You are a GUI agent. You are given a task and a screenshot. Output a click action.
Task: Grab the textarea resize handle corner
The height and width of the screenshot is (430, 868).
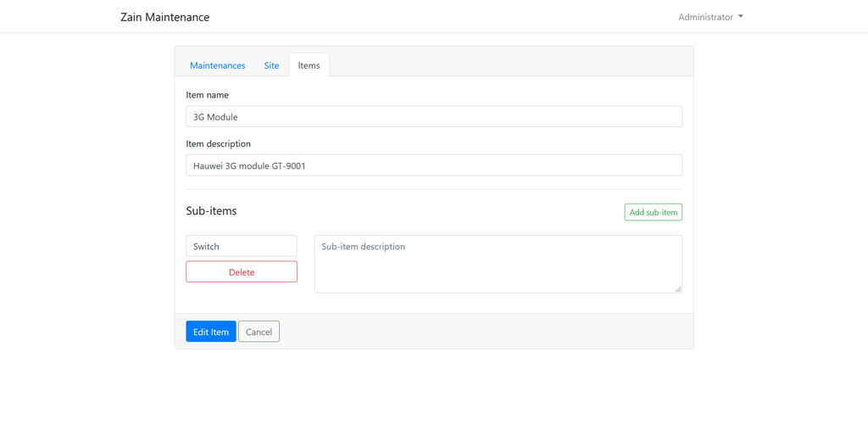pos(678,288)
